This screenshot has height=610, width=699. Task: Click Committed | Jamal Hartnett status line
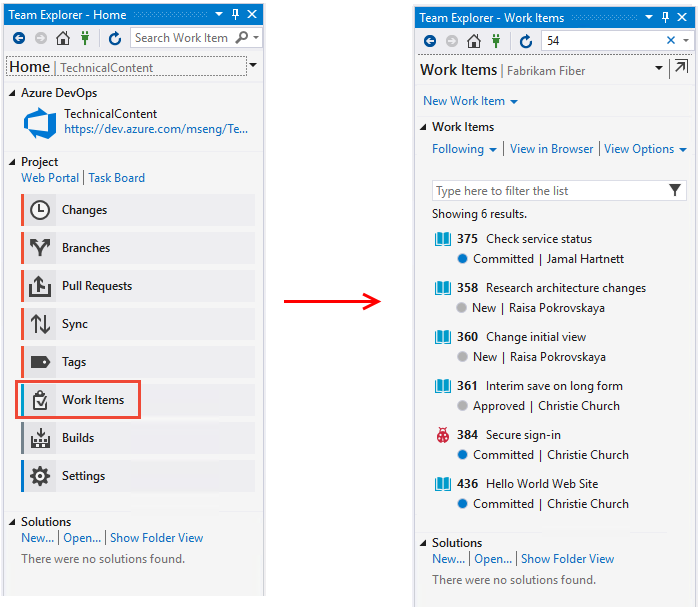541,259
